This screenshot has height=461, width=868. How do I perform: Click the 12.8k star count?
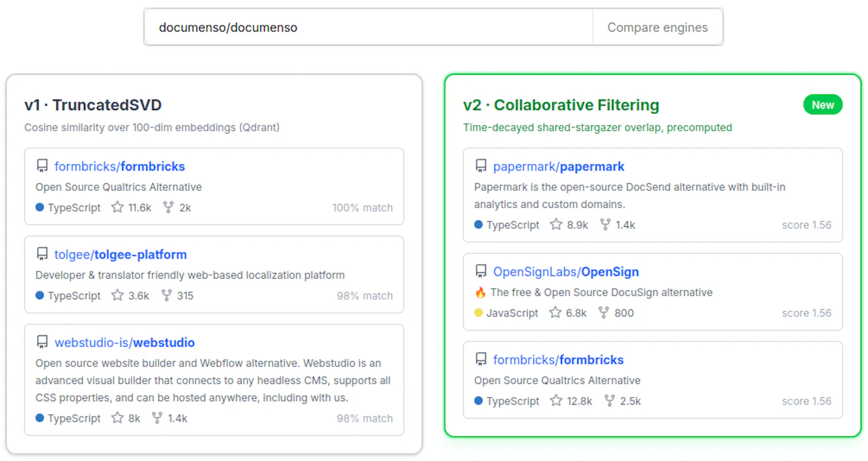[579, 401]
